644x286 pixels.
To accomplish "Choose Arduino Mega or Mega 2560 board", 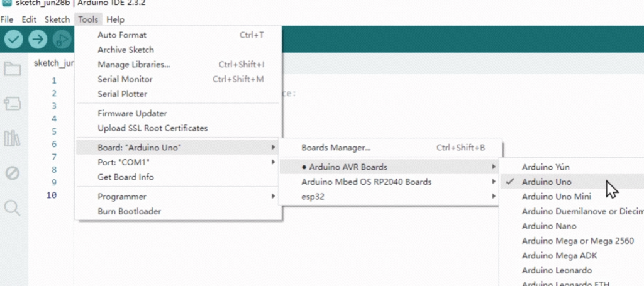I will coord(577,241).
